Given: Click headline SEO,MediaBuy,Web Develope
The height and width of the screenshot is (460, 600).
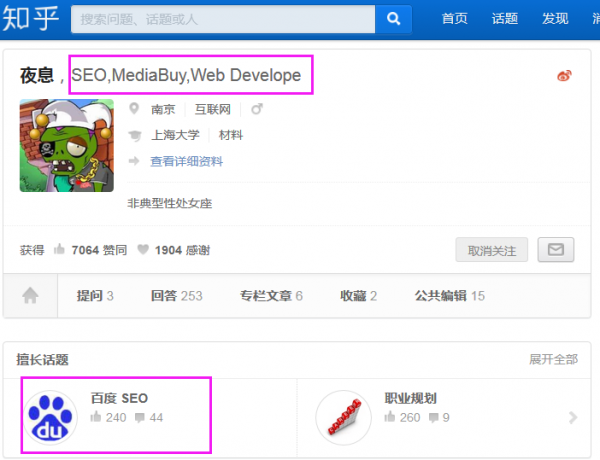Looking at the screenshot, I should click(x=186, y=75).
